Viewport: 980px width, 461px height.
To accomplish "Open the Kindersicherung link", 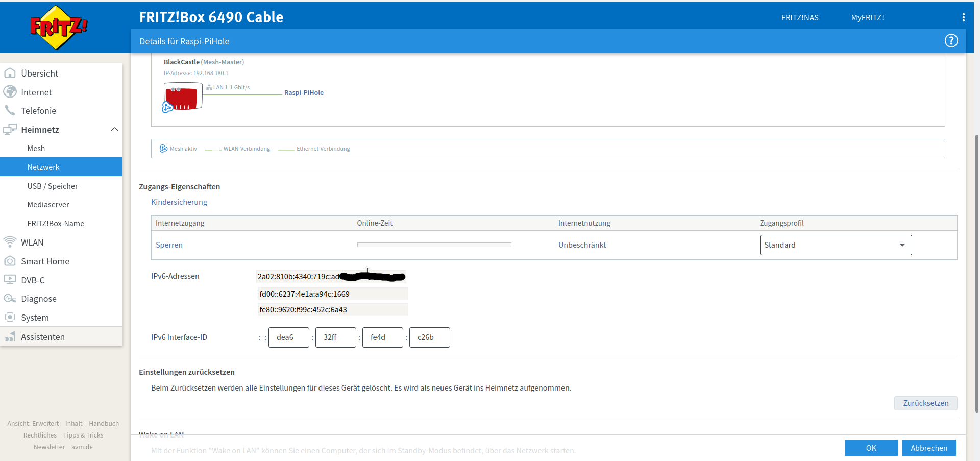I will pos(179,202).
